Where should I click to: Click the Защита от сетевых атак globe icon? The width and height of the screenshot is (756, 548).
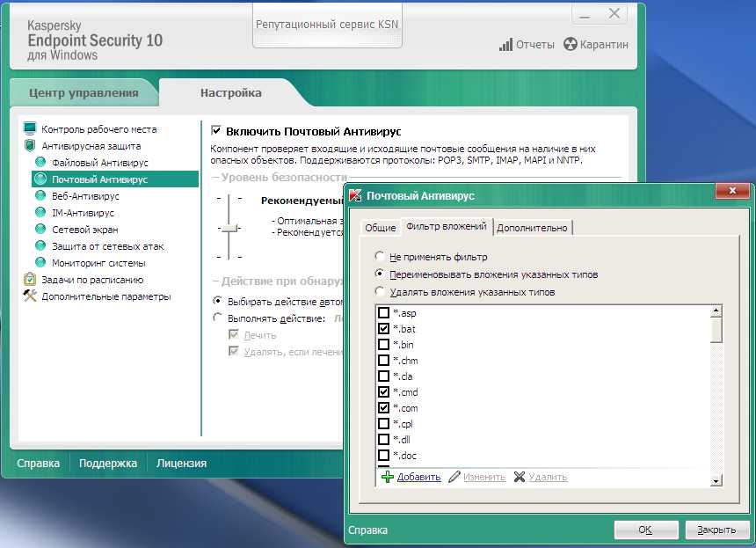41,246
